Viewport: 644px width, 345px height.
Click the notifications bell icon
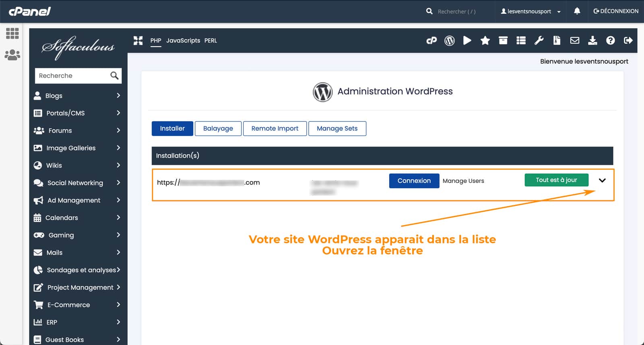click(x=577, y=11)
